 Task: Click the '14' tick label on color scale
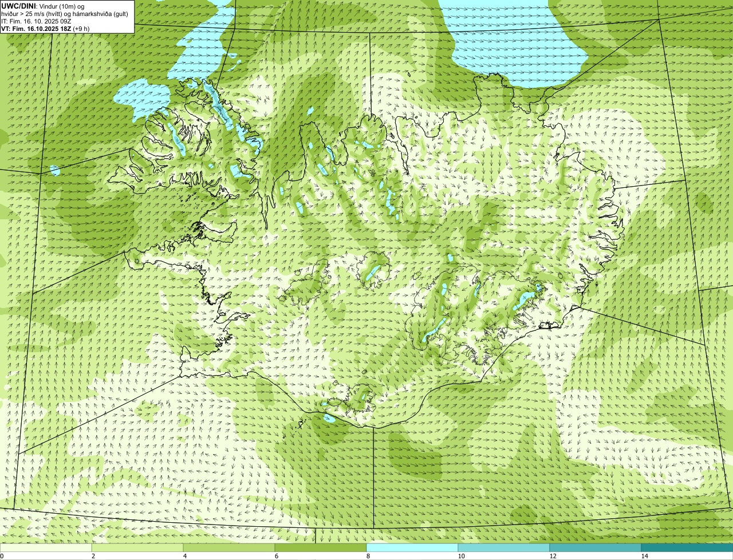coord(644,556)
